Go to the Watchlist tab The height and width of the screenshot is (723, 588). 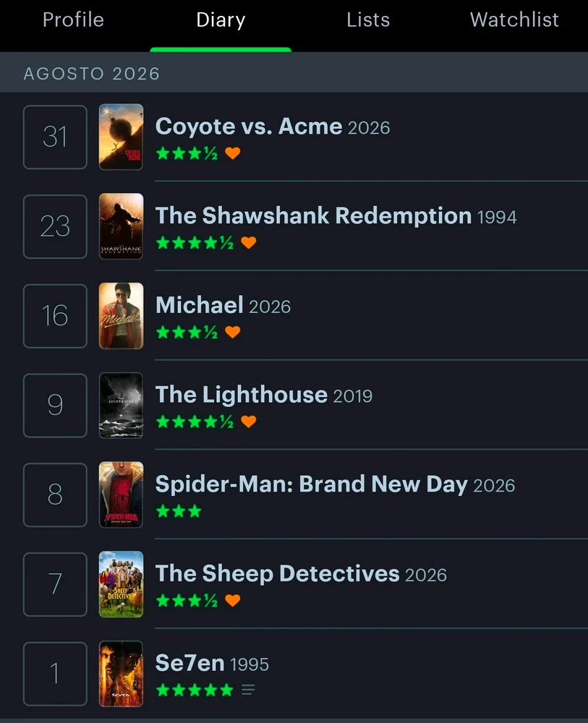[x=514, y=20]
